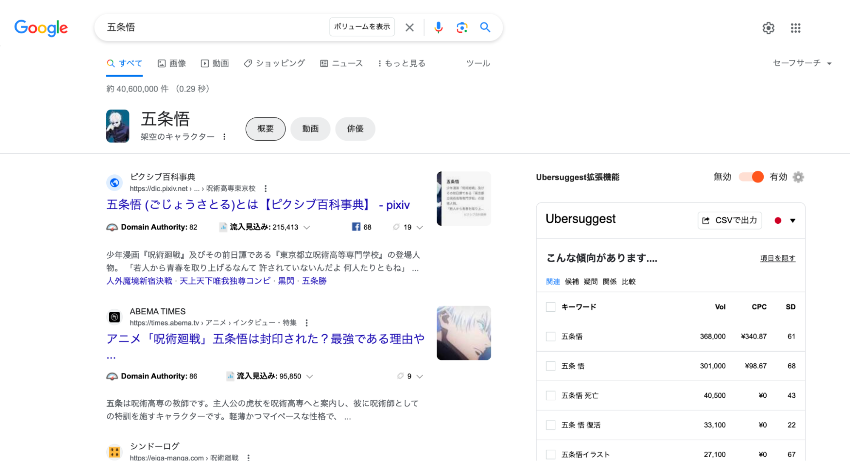
Task: Open もっと見る menu
Action: pyautogui.click(x=402, y=63)
